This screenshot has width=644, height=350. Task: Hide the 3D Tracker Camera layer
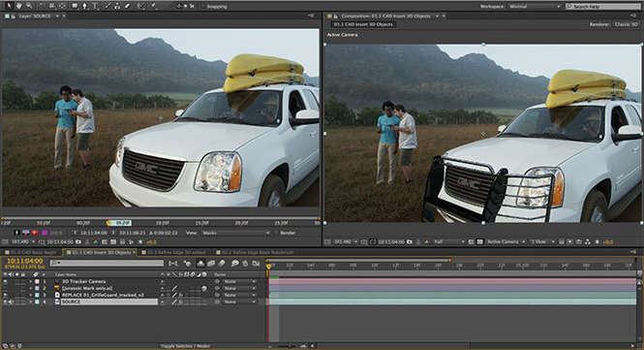(5, 282)
